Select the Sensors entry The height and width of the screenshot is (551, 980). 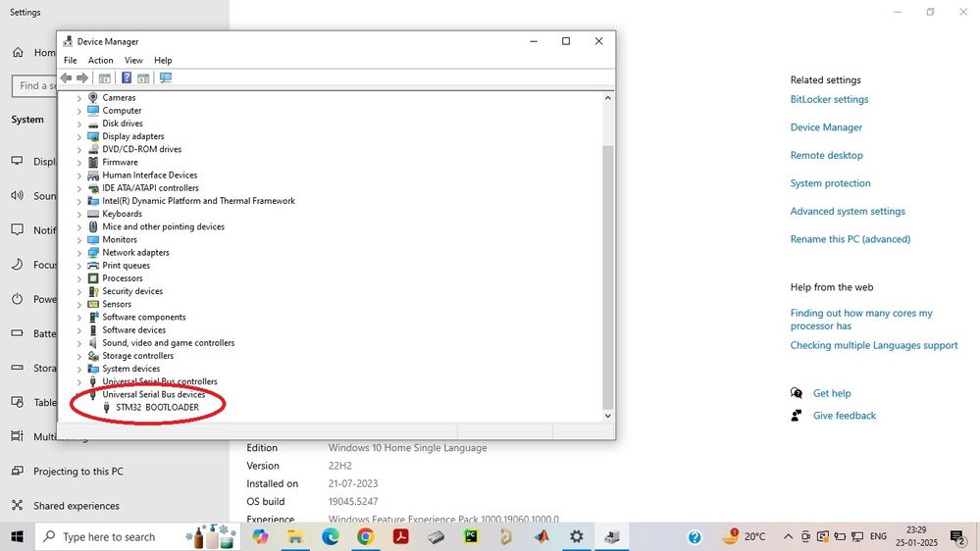117,304
